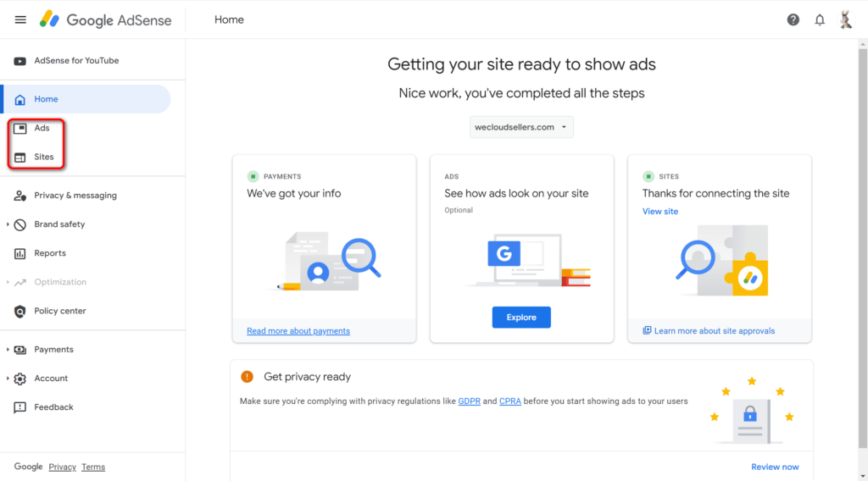This screenshot has height=481, width=868.
Task: Click the View site link
Action: pyautogui.click(x=659, y=211)
